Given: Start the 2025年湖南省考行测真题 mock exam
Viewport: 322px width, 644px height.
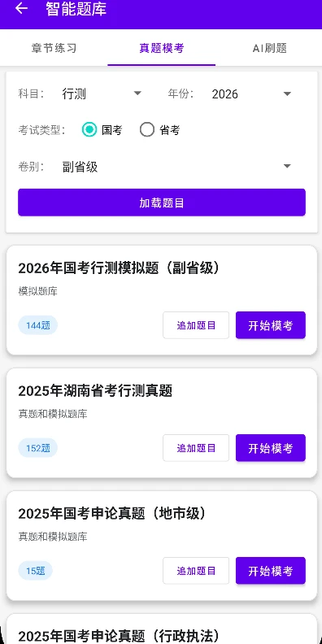Looking at the screenshot, I should 270,448.
